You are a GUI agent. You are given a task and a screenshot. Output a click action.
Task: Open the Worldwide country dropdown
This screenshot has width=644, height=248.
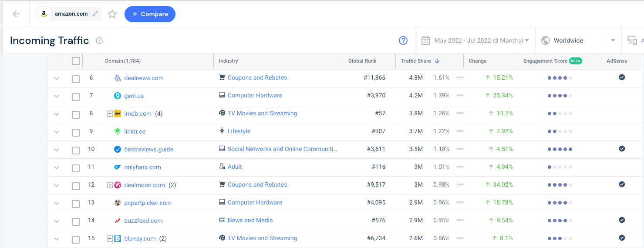pyautogui.click(x=578, y=40)
